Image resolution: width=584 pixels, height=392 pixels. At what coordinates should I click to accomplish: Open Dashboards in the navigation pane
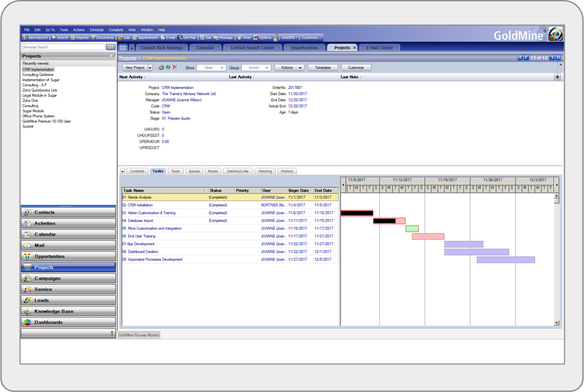(68, 322)
